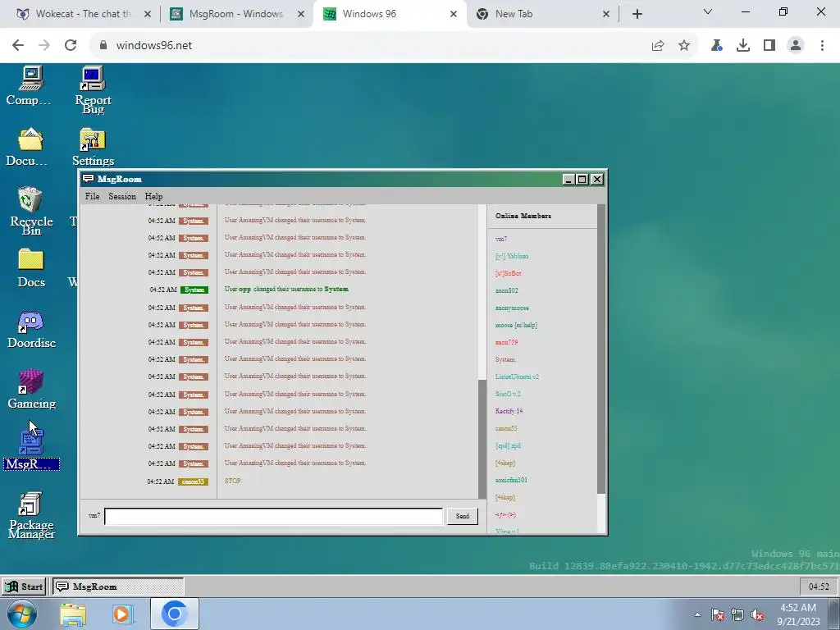Image resolution: width=840 pixels, height=630 pixels.
Task: Open the Computer desktop icon
Action: (x=30, y=85)
